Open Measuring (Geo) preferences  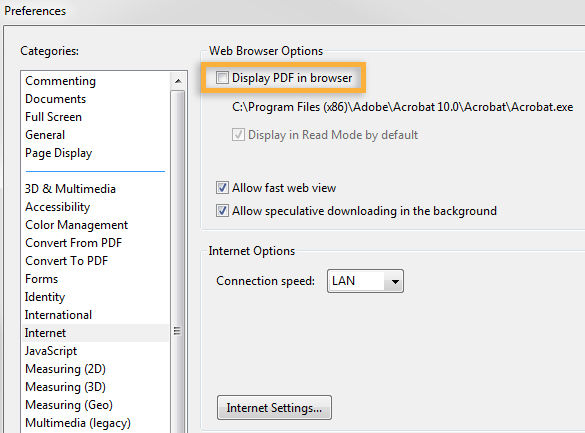[69, 405]
